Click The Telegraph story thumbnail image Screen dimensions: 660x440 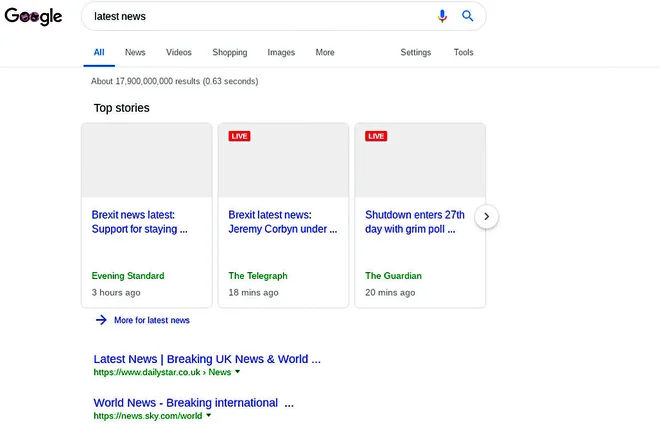[x=283, y=160]
